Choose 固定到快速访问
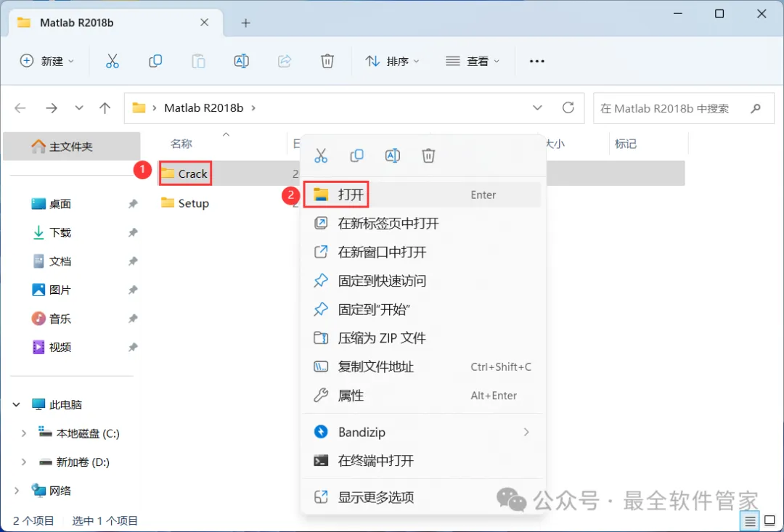Screen dimensions: 784x532 [423, 280]
